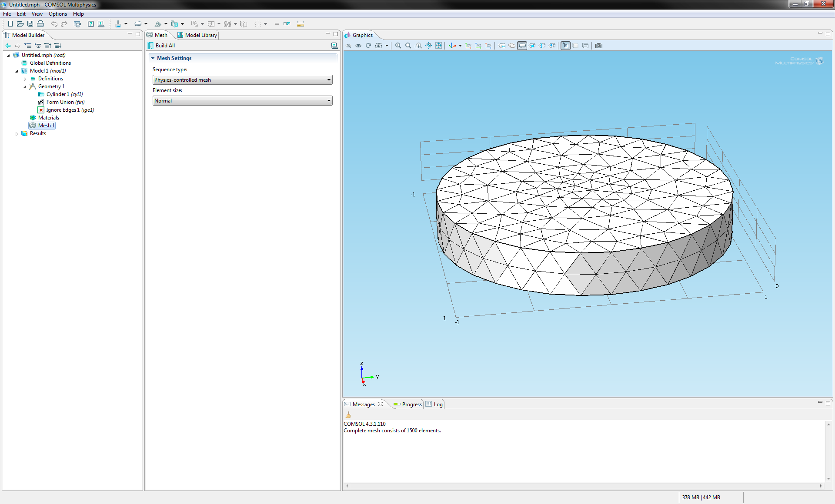Select the Cylinder 1 geometry node
This screenshot has height=504, width=835.
click(58, 94)
